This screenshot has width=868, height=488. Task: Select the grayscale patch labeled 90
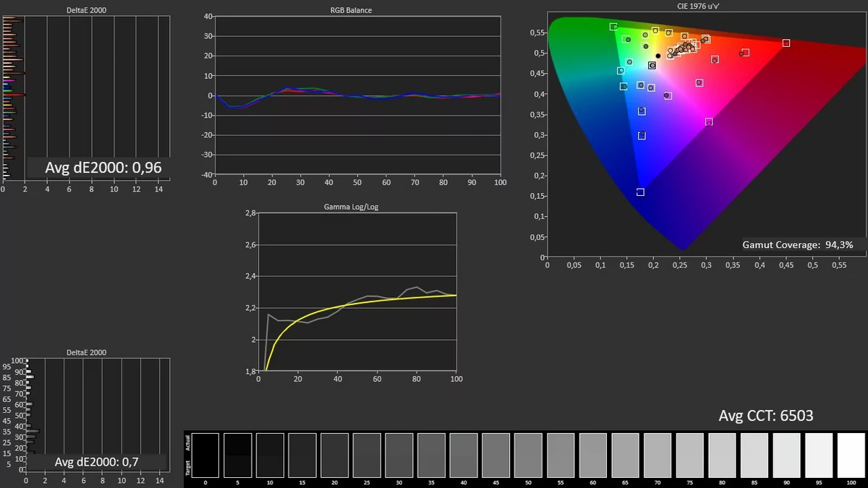tap(786, 455)
